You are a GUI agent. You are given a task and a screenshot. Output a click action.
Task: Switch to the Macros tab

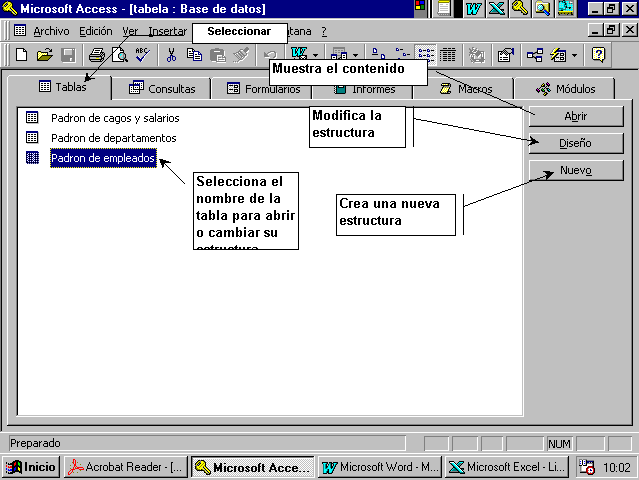tap(465, 88)
